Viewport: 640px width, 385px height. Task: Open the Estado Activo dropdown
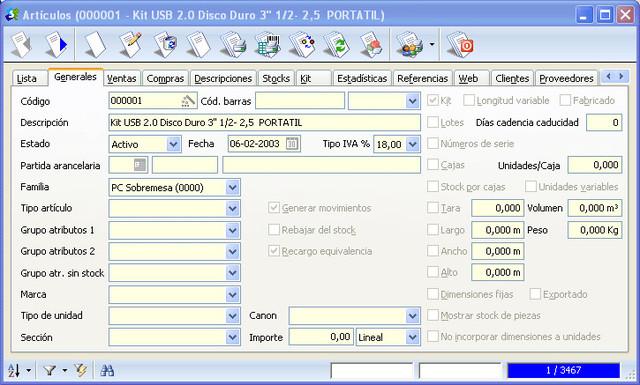point(173,144)
